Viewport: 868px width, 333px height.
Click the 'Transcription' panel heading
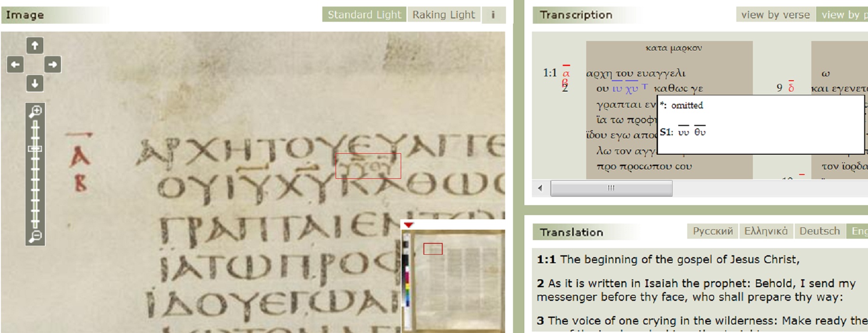tap(576, 15)
